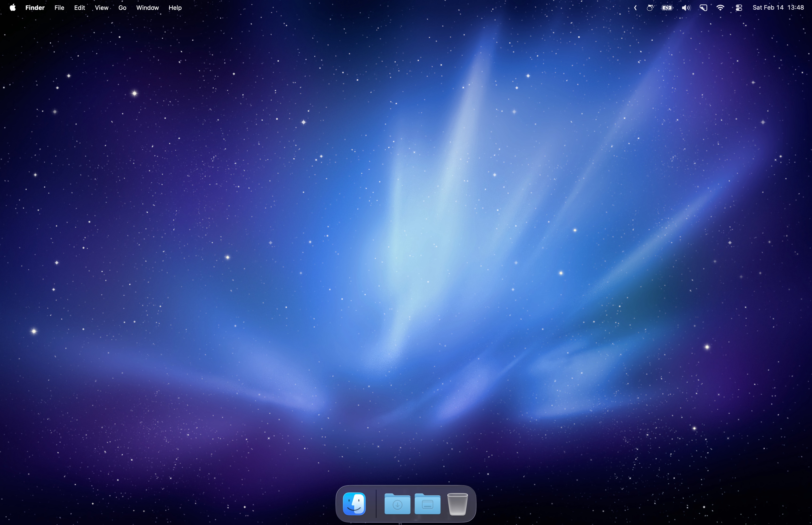Open Control Center toggles icon
This screenshot has height=525, width=812.
(x=739, y=8)
